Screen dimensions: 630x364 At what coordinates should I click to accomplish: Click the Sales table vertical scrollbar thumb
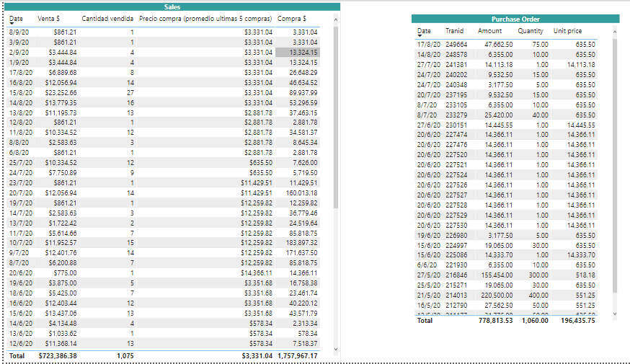click(x=336, y=117)
